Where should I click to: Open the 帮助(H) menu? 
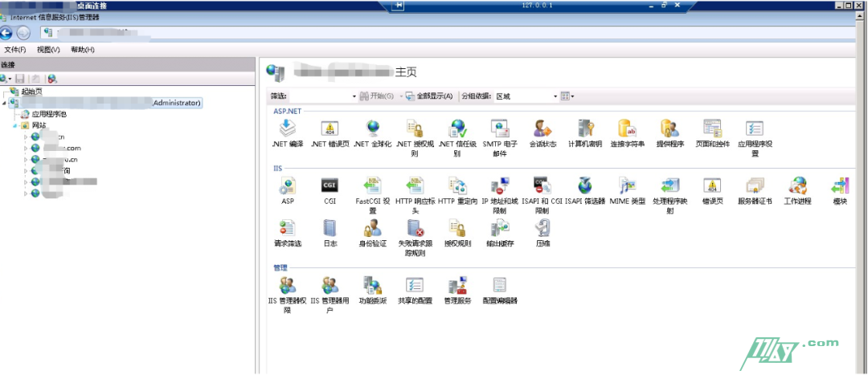coord(83,50)
